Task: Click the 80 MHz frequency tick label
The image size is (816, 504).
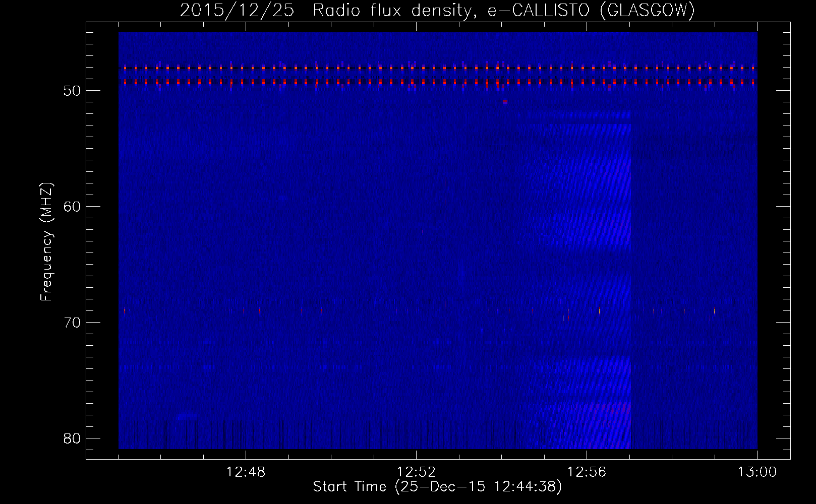Action: [73, 438]
